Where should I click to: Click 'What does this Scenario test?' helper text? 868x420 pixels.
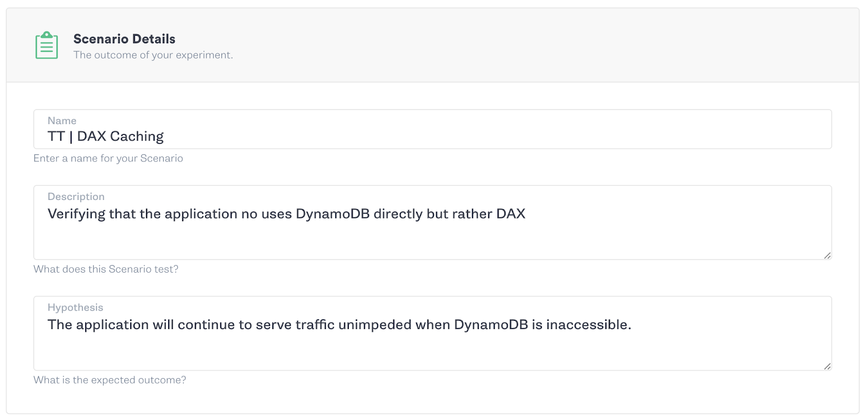pos(106,269)
